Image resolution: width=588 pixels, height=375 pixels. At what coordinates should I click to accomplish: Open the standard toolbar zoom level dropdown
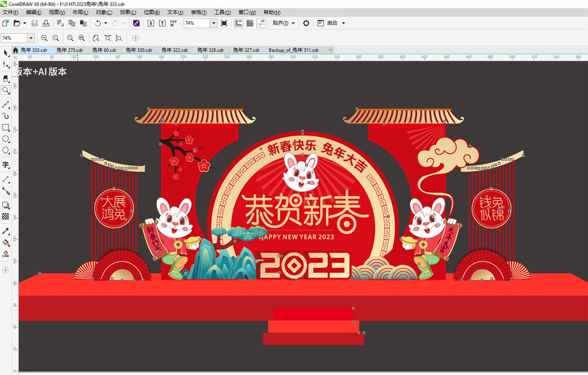click(214, 24)
